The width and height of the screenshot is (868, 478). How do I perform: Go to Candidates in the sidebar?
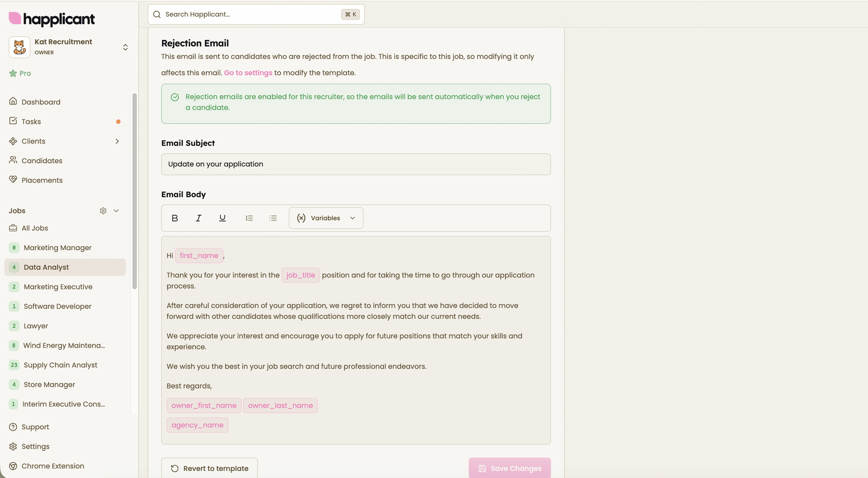pyautogui.click(x=42, y=161)
